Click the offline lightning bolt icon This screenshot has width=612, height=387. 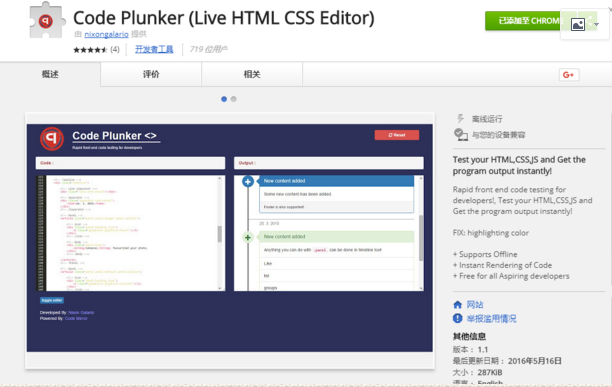(x=461, y=118)
